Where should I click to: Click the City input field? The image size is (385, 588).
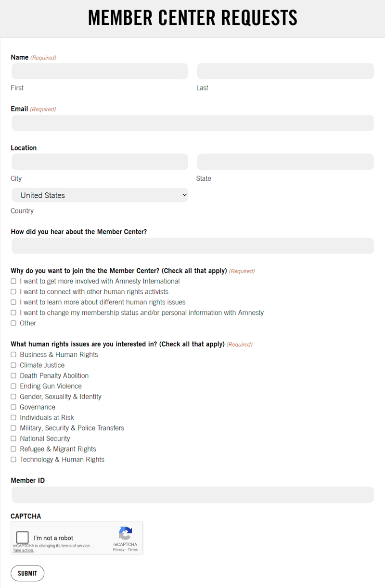(x=100, y=162)
